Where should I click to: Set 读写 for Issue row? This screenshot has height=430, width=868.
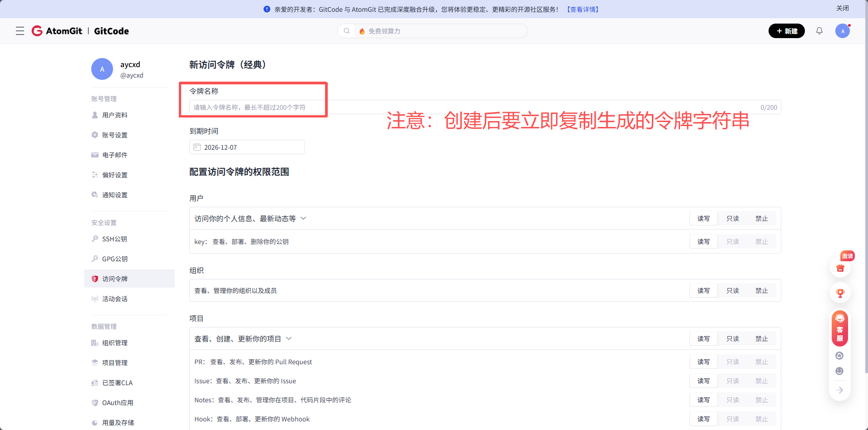[x=704, y=381]
